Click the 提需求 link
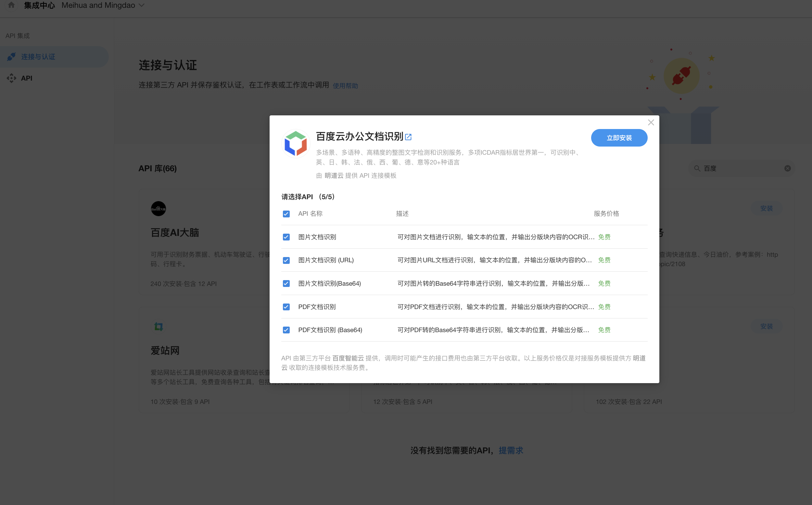812x505 pixels. click(x=511, y=450)
